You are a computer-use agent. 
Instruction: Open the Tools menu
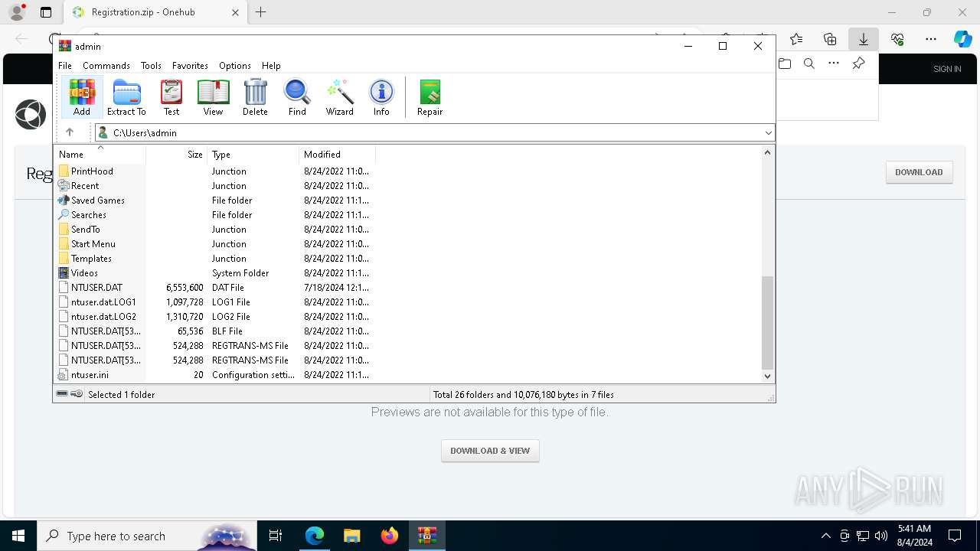coord(151,66)
